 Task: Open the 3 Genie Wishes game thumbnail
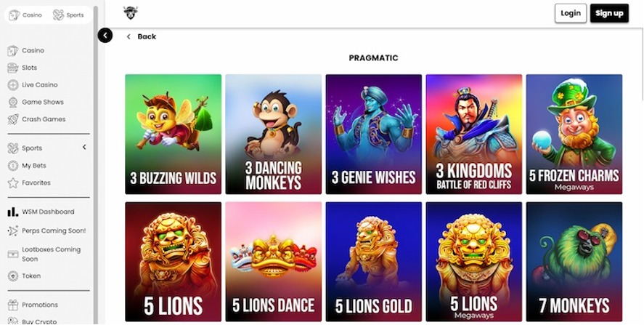[x=374, y=134]
